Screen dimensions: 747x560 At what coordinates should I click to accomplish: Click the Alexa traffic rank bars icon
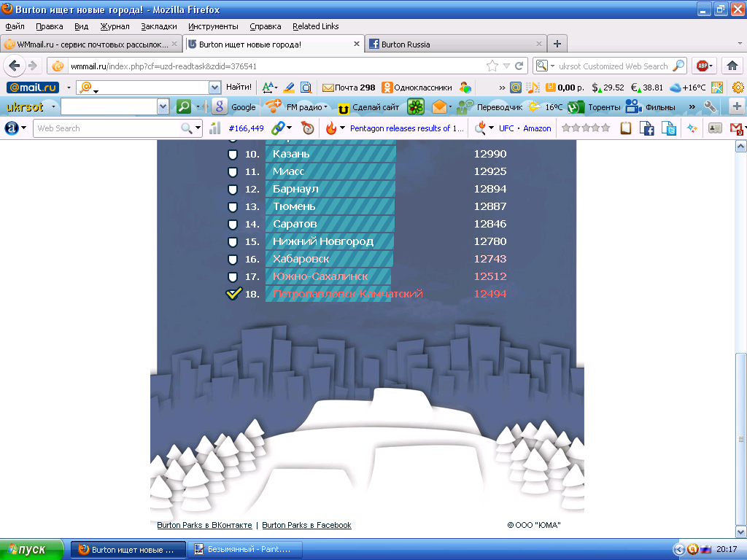point(215,128)
